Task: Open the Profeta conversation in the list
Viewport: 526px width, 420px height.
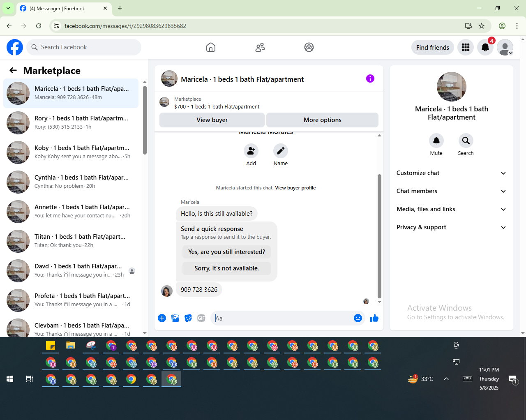Action: click(x=71, y=300)
